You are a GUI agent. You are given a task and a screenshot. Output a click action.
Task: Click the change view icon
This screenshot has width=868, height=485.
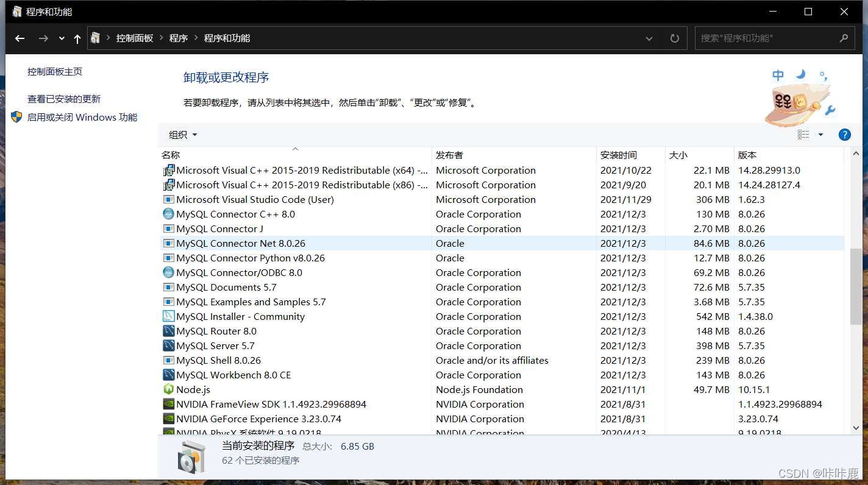(x=803, y=135)
